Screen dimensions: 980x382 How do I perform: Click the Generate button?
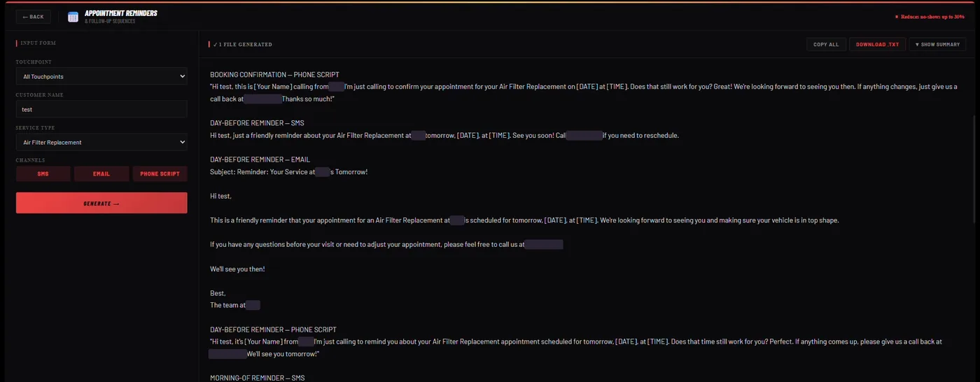(101, 203)
